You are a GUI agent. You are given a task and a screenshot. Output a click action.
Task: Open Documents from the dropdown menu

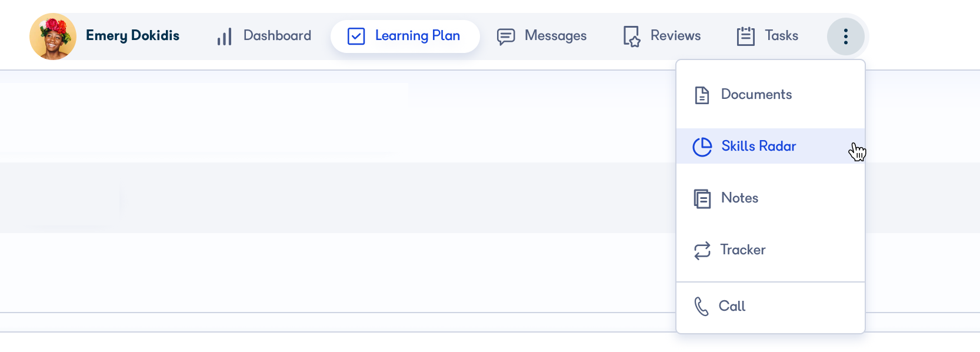pos(771,95)
